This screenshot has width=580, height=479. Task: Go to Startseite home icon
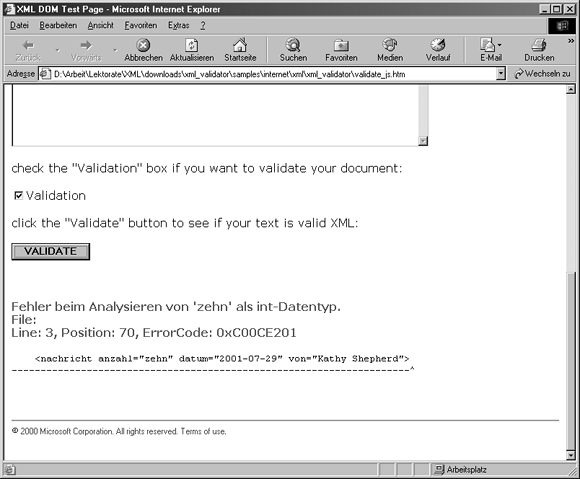(x=240, y=45)
